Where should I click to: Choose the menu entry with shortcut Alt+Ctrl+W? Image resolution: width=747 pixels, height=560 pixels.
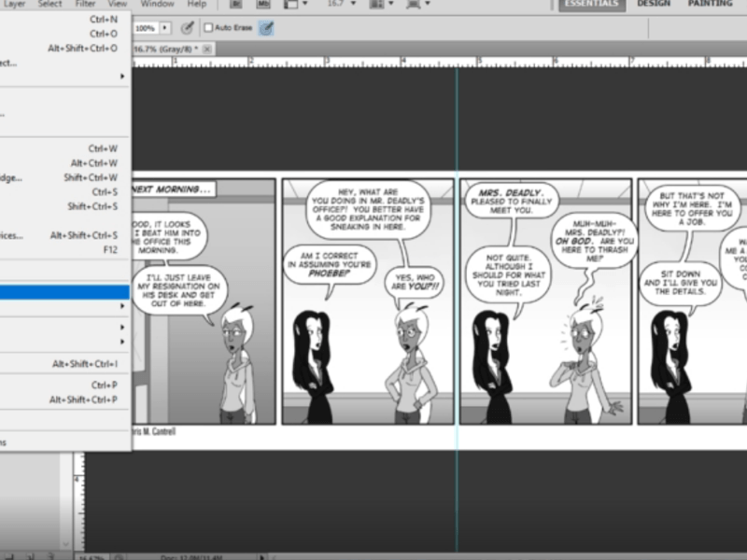(65, 162)
